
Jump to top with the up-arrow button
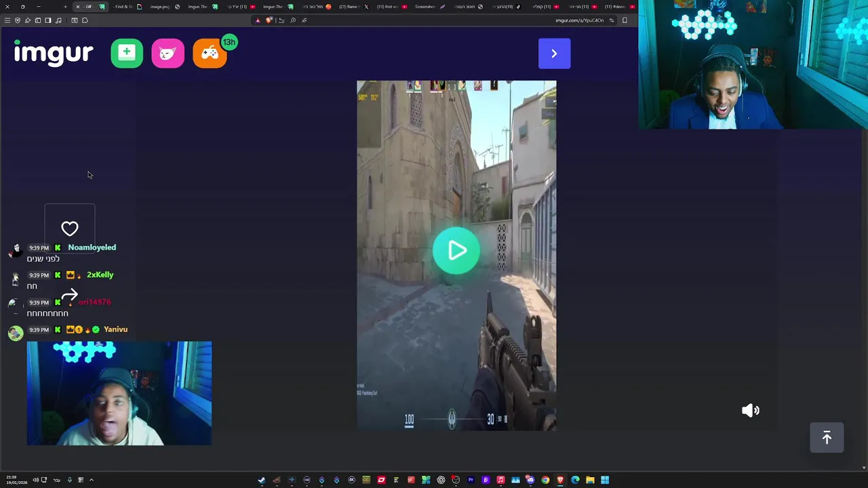click(827, 438)
